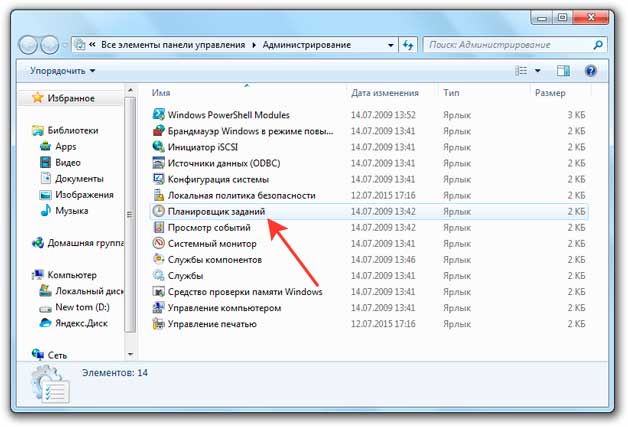Select the Инициатор iSCSI icon
Screen dimensions: 628x427
[x=159, y=147]
